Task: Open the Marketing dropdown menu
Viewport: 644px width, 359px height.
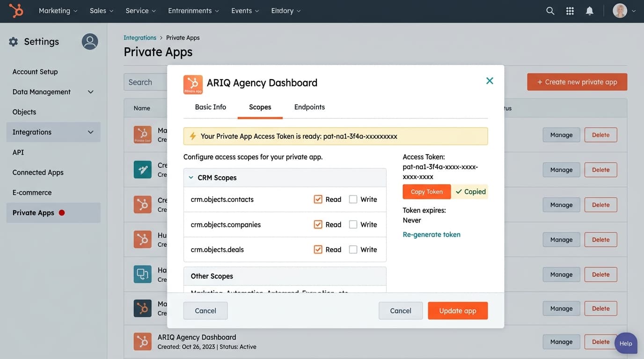Action: [x=58, y=11]
